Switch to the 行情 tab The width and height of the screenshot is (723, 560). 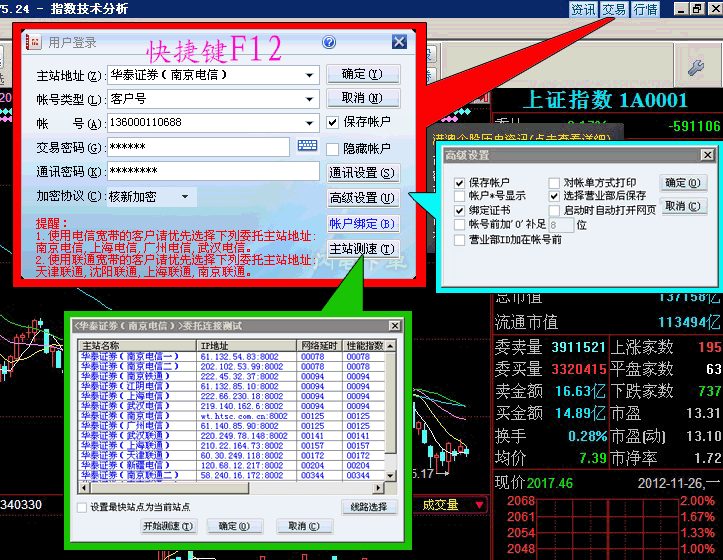tap(645, 9)
